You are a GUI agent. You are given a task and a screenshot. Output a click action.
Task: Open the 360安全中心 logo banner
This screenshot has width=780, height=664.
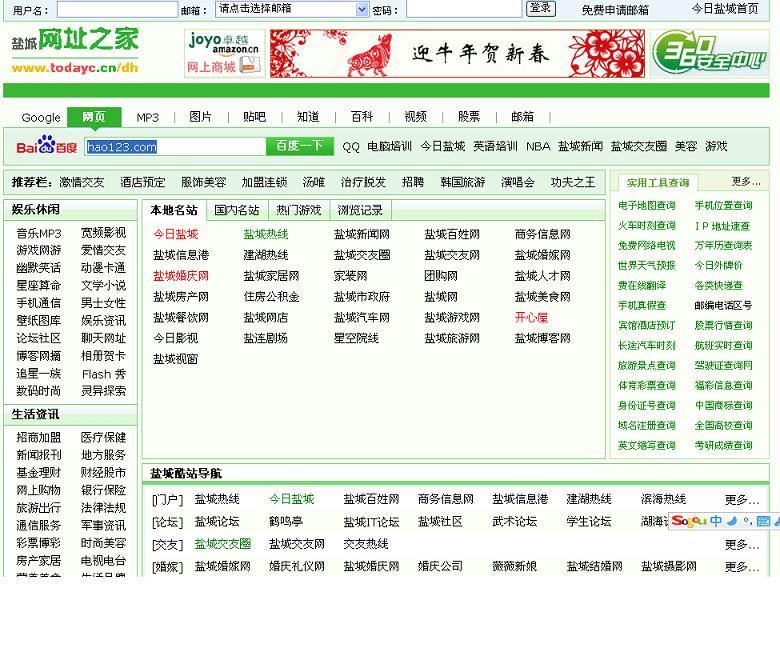pos(709,53)
